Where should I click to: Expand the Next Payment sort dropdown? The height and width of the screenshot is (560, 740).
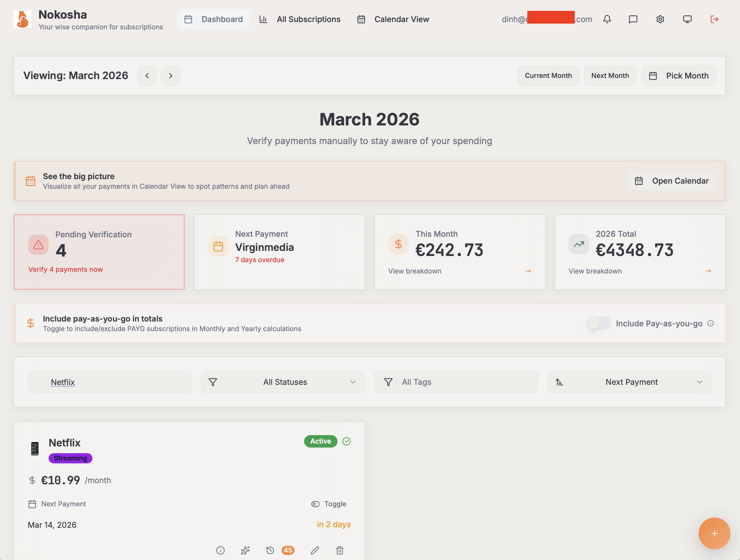click(629, 382)
